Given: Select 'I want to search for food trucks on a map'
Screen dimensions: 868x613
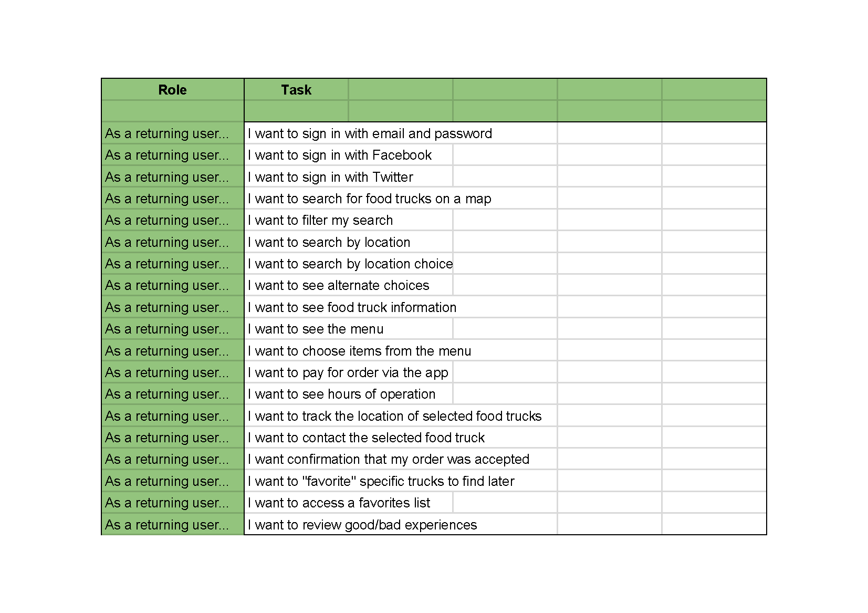Looking at the screenshot, I should (401, 199).
